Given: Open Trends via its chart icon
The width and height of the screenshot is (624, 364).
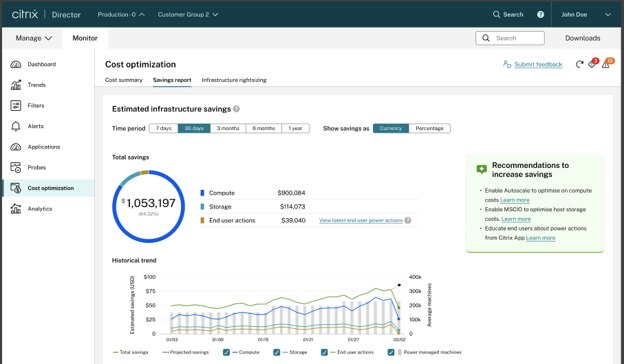Looking at the screenshot, I should pyautogui.click(x=17, y=85).
